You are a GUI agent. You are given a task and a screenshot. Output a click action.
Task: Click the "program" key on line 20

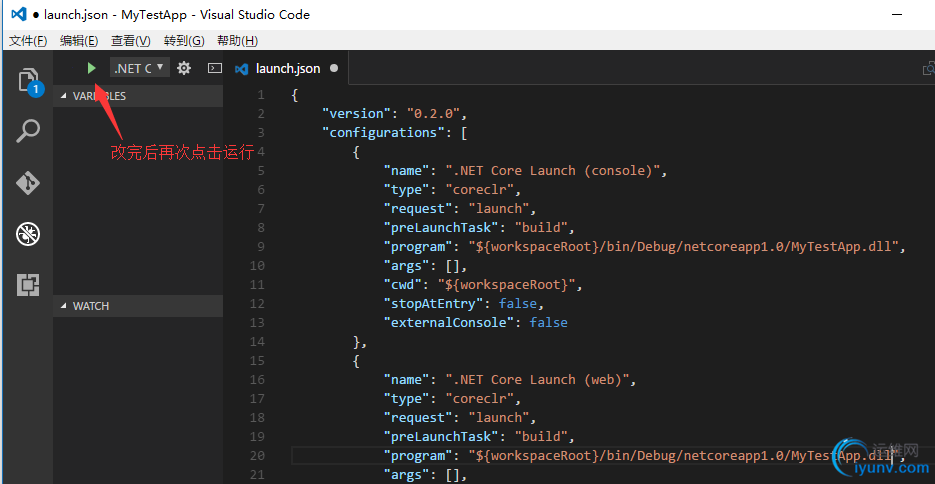(417, 456)
